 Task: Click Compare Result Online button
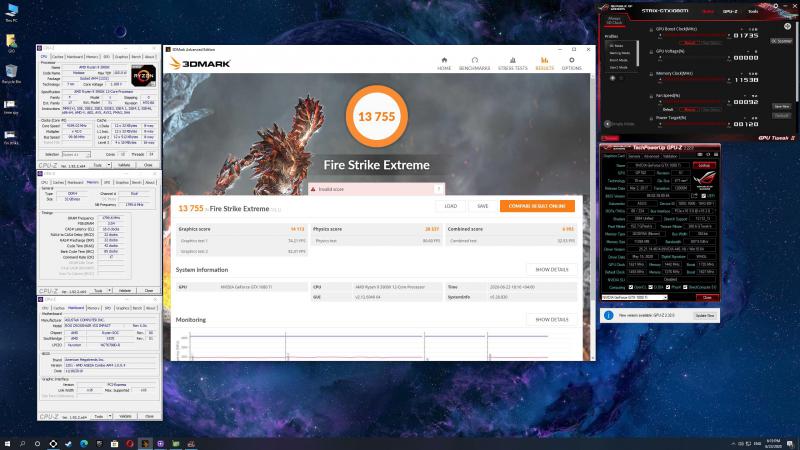pos(538,206)
